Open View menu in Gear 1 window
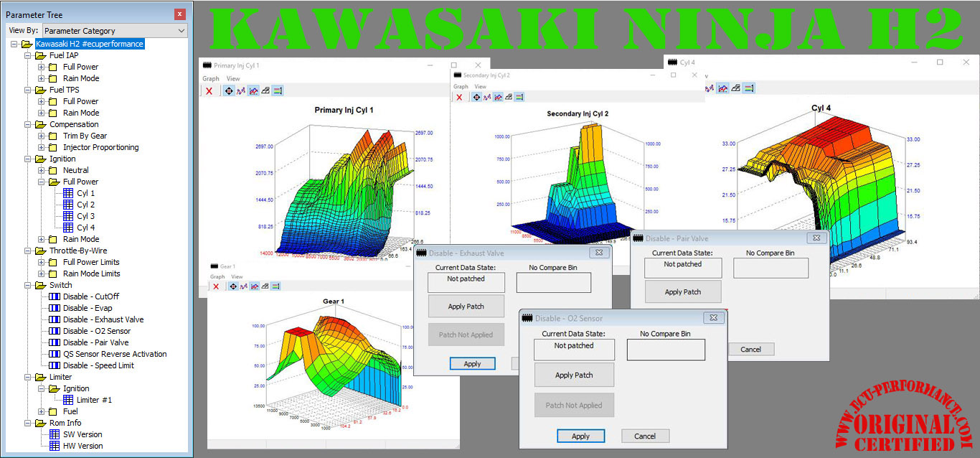This screenshot has width=980, height=458. [236, 276]
